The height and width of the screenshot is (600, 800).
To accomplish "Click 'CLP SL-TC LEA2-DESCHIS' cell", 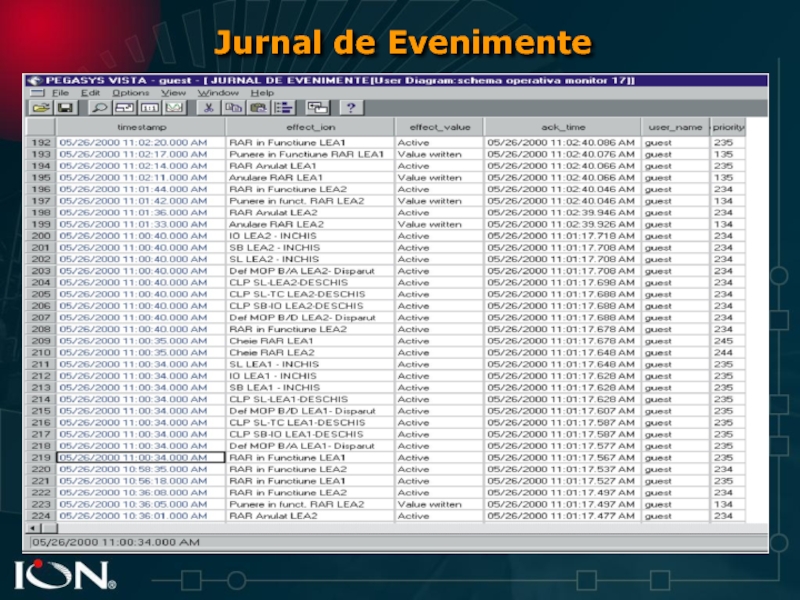I will pos(310,294).
